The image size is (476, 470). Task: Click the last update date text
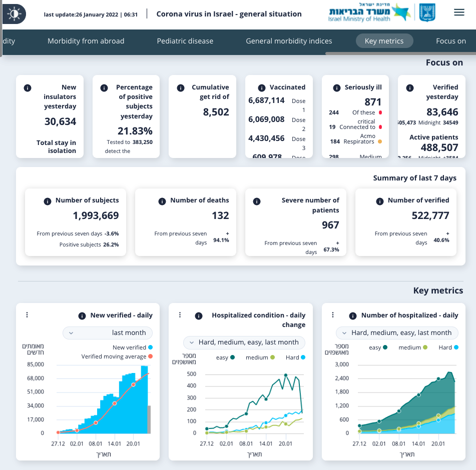point(91,14)
